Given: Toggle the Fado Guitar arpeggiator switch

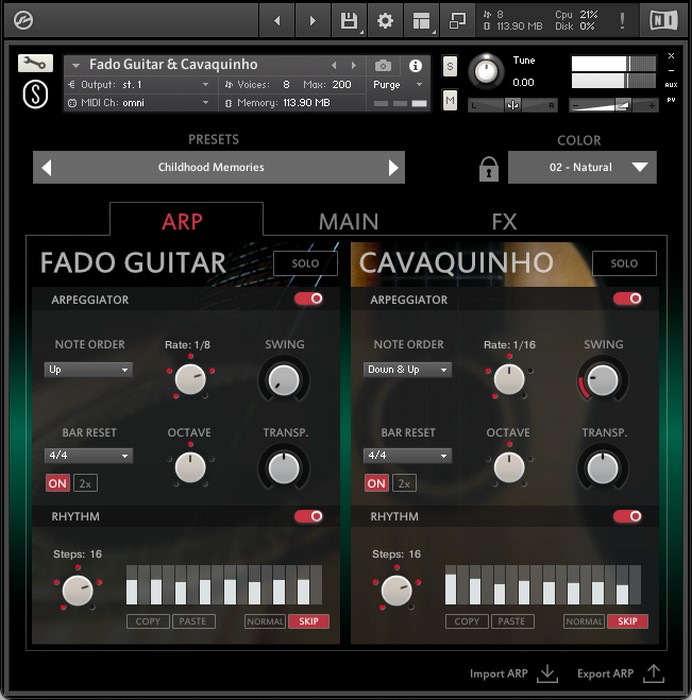Looking at the screenshot, I should 309,299.
